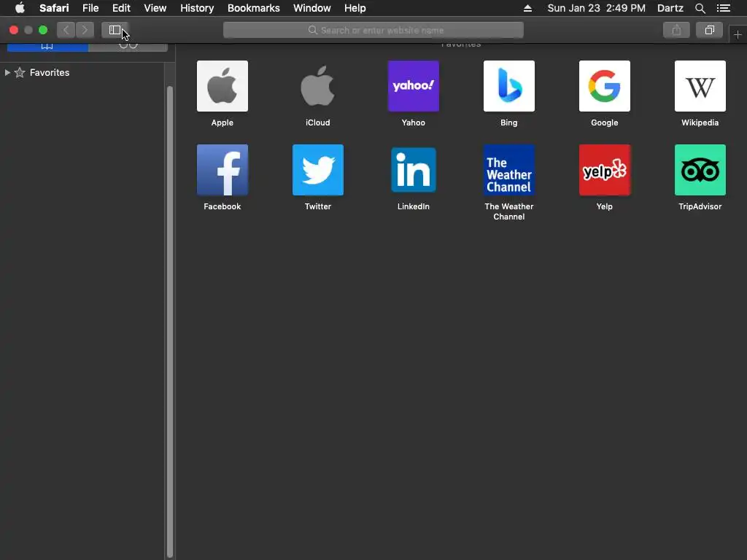Image resolution: width=747 pixels, height=560 pixels.
Task: Switch to the Bookmarks sidebar tab
Action: click(x=47, y=47)
